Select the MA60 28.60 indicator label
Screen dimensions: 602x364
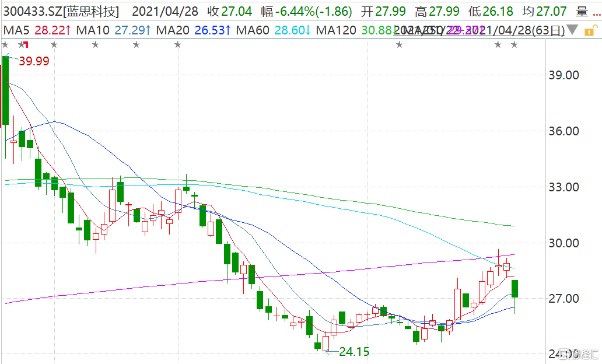click(x=274, y=30)
